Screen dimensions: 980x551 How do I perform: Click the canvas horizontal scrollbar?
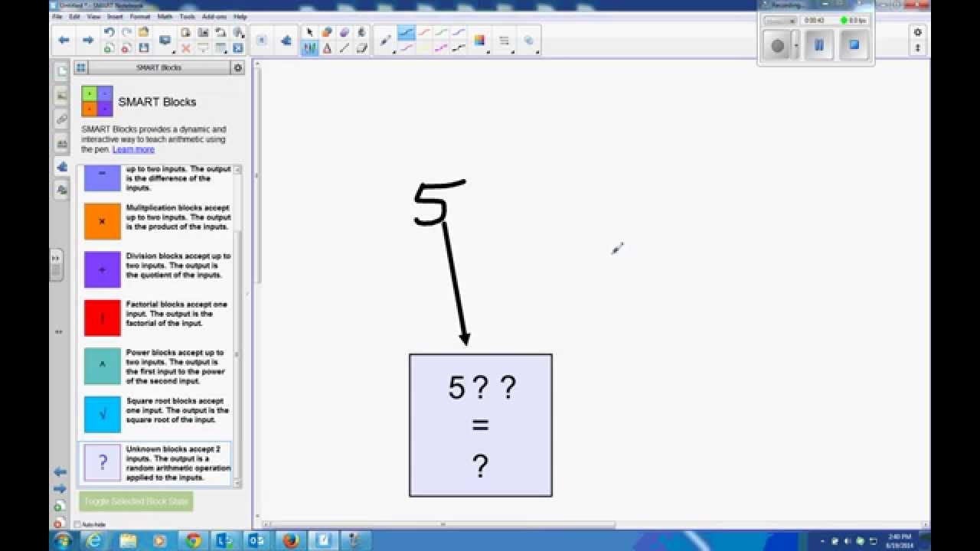443,524
